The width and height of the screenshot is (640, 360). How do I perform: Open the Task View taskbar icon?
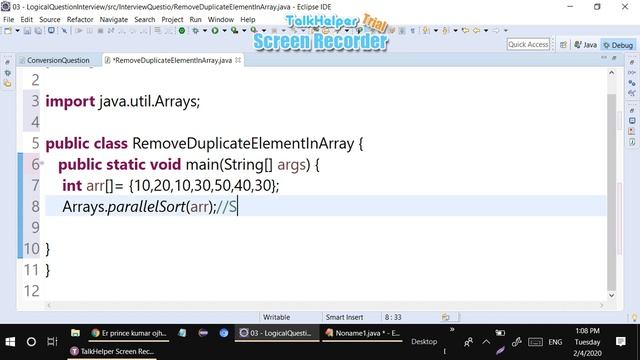click(x=52, y=342)
